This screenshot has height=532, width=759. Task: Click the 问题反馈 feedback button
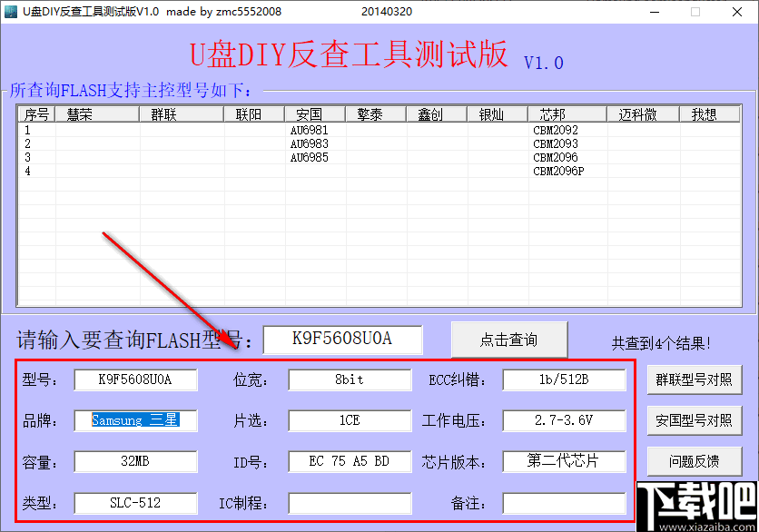(x=695, y=460)
